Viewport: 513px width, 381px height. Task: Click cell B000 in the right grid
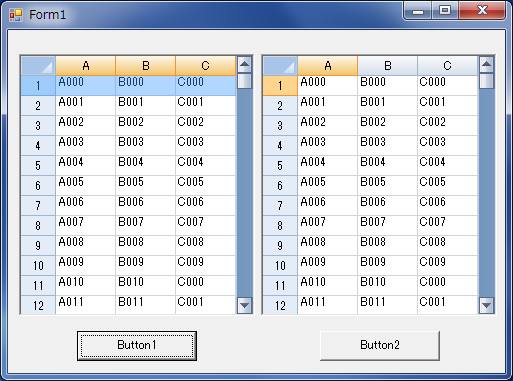(x=387, y=86)
